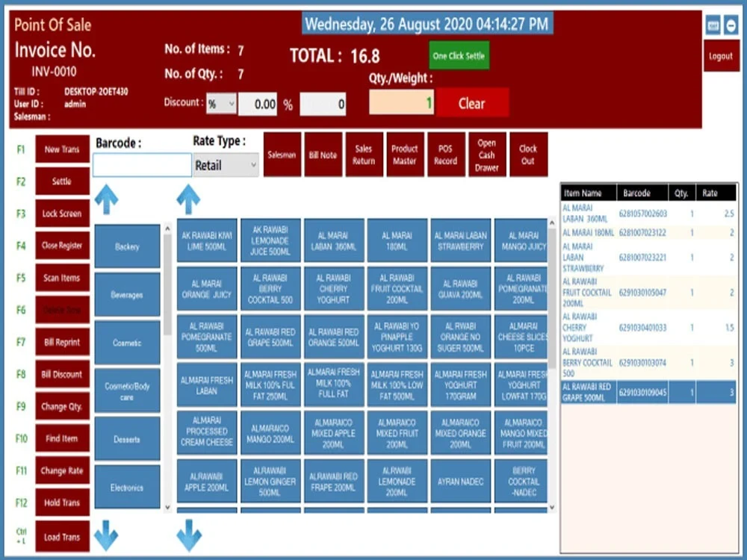Click Bill Reprint

pos(63,342)
